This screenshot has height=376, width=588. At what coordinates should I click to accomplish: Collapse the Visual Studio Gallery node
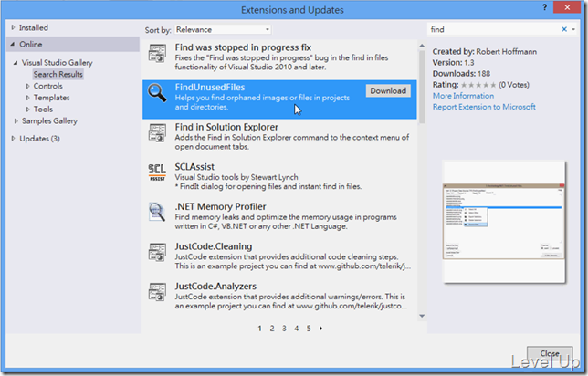click(x=16, y=63)
